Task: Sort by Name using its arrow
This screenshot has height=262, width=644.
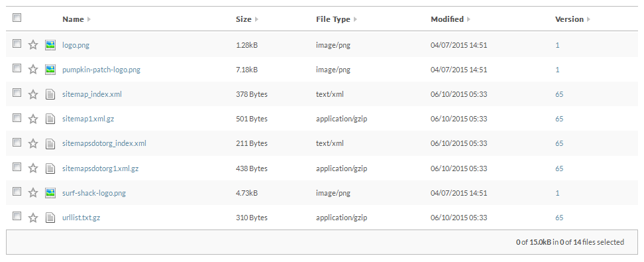Action: point(89,19)
